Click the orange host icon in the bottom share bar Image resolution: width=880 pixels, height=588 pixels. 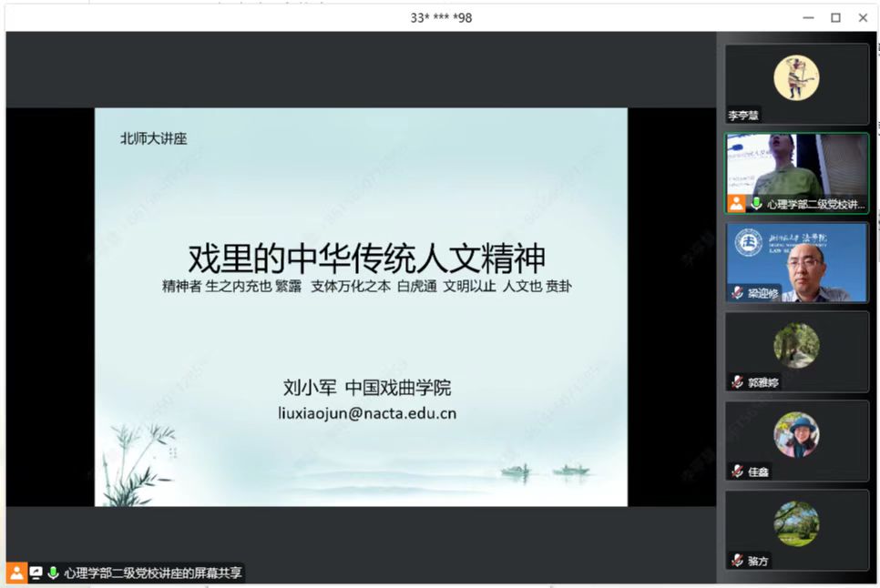tap(16, 573)
